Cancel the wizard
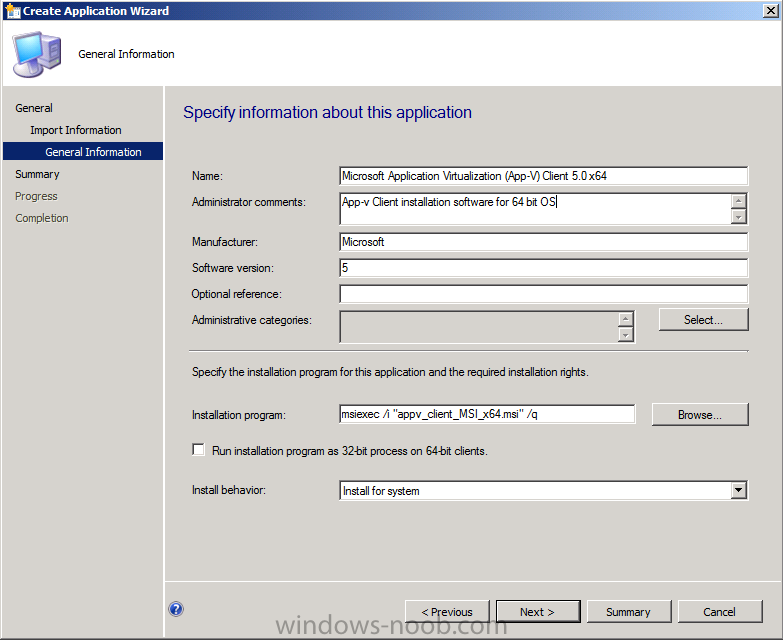This screenshot has height=640, width=783. pos(720,612)
